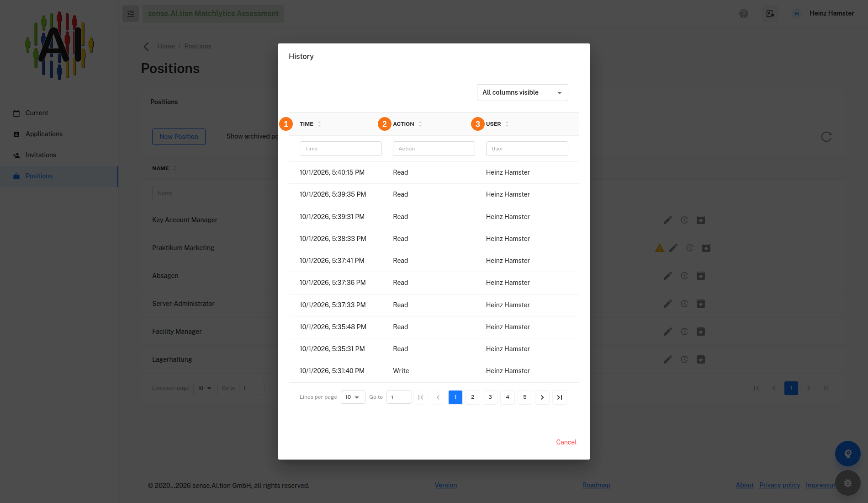The width and height of the screenshot is (868, 503).
Task: Open history for Absagen position
Action: (684, 276)
